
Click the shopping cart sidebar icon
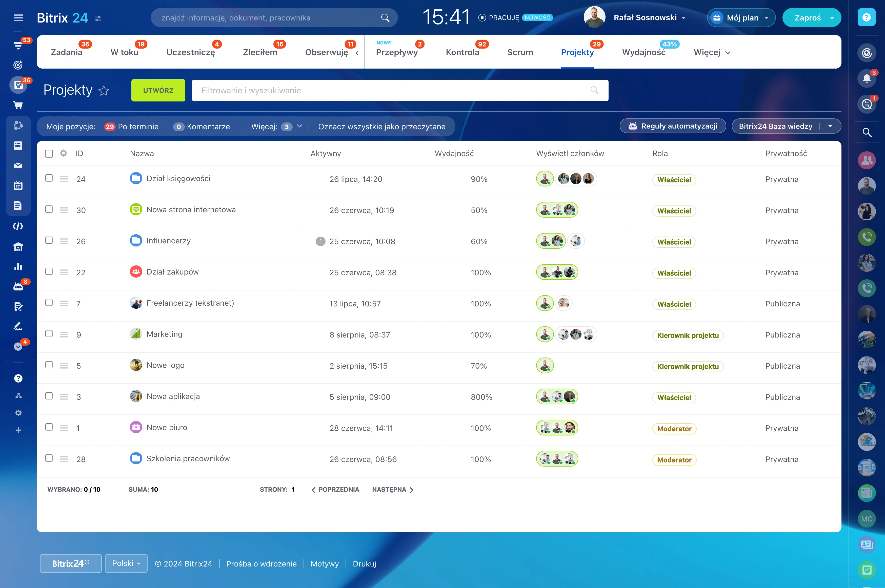tap(18, 105)
